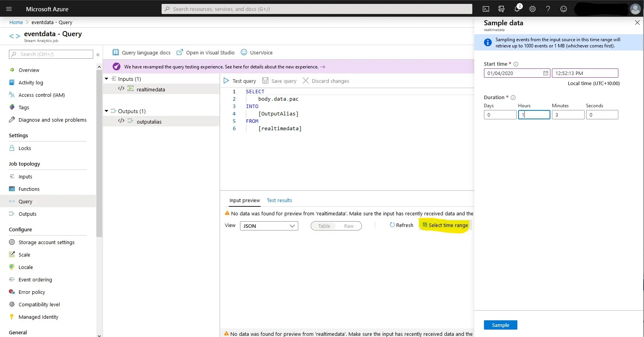This screenshot has height=337, width=644.
Task: Open the user account avatar
Action: coord(635,9)
